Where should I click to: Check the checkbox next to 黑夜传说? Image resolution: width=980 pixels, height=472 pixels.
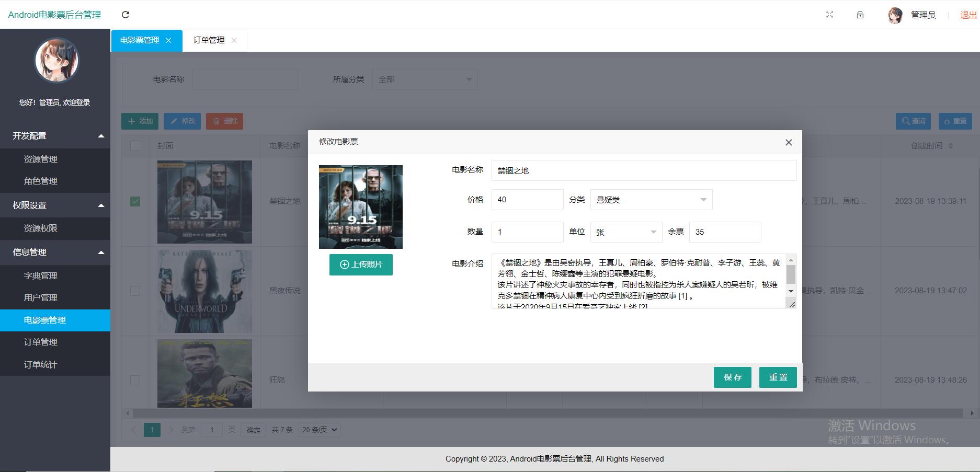(135, 291)
